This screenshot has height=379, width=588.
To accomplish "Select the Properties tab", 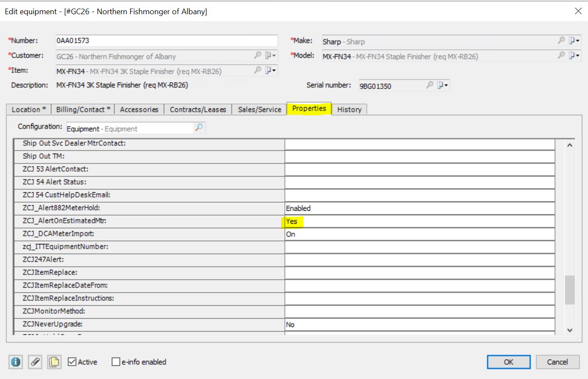I will (x=309, y=108).
